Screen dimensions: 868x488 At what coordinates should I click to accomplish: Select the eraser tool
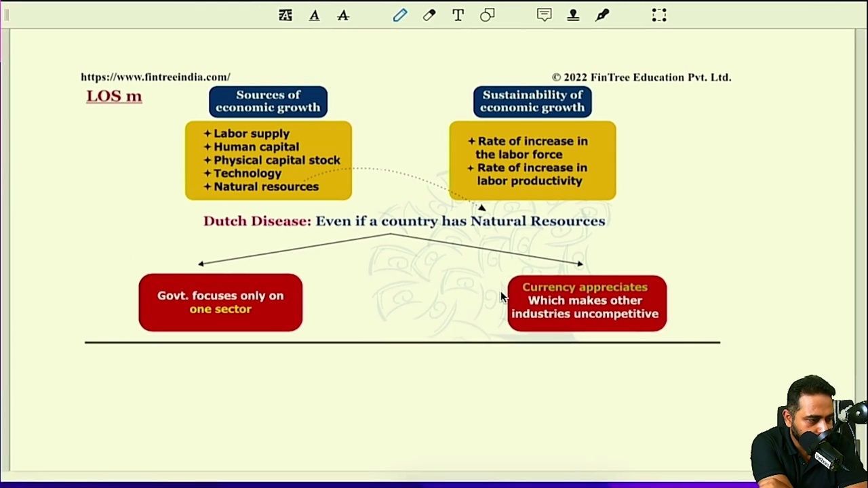pyautogui.click(x=429, y=15)
